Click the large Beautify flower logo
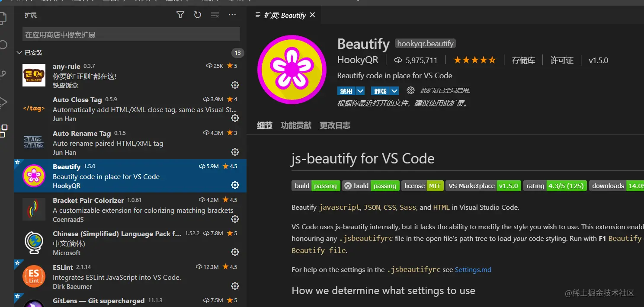644x307 pixels. (x=292, y=70)
